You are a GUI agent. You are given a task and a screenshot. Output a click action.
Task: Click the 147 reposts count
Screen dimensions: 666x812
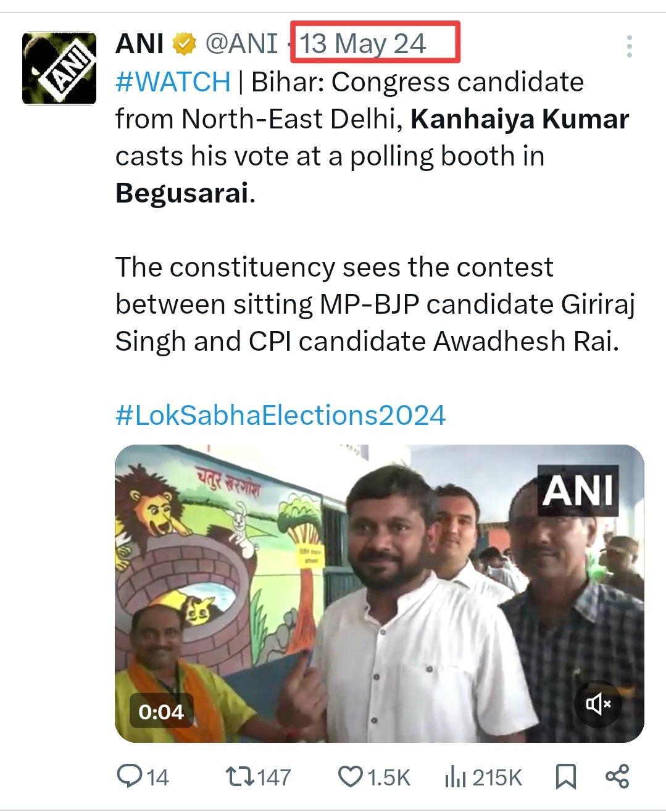pyautogui.click(x=274, y=777)
